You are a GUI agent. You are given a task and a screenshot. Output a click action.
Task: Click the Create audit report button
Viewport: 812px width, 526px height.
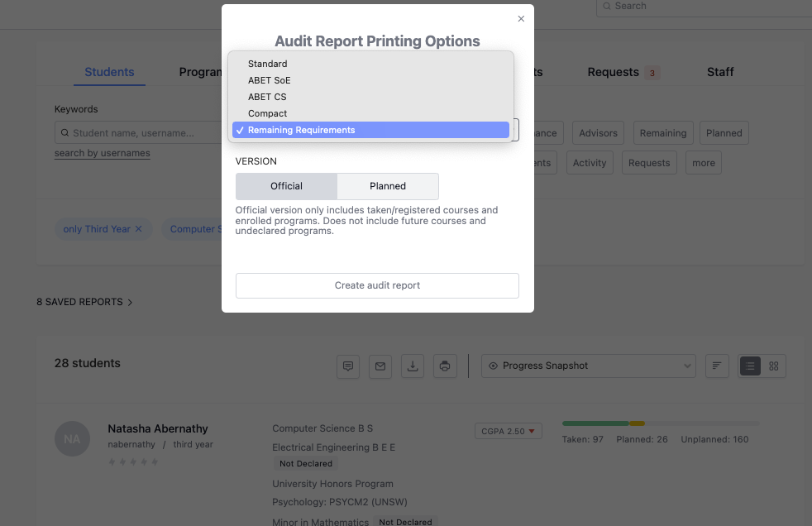coord(377,286)
